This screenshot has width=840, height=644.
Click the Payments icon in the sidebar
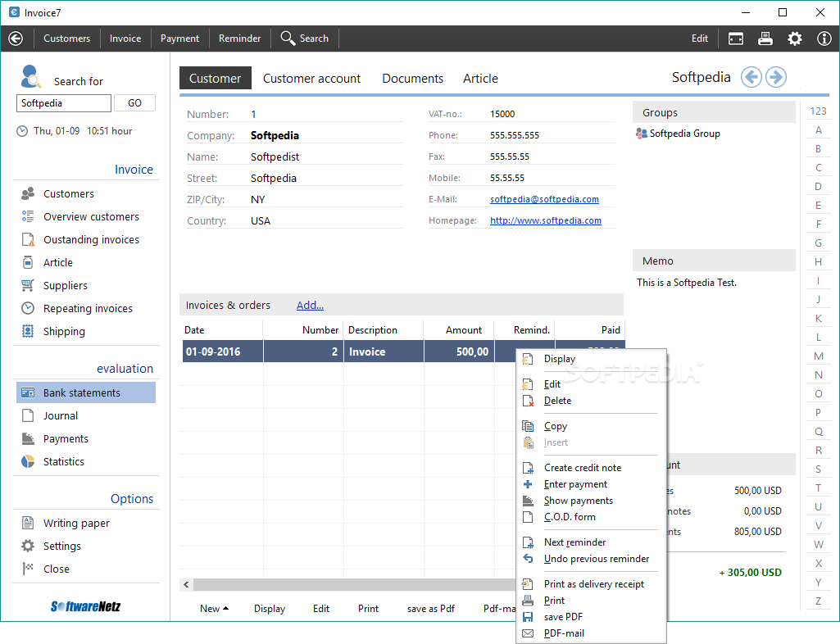click(x=28, y=439)
